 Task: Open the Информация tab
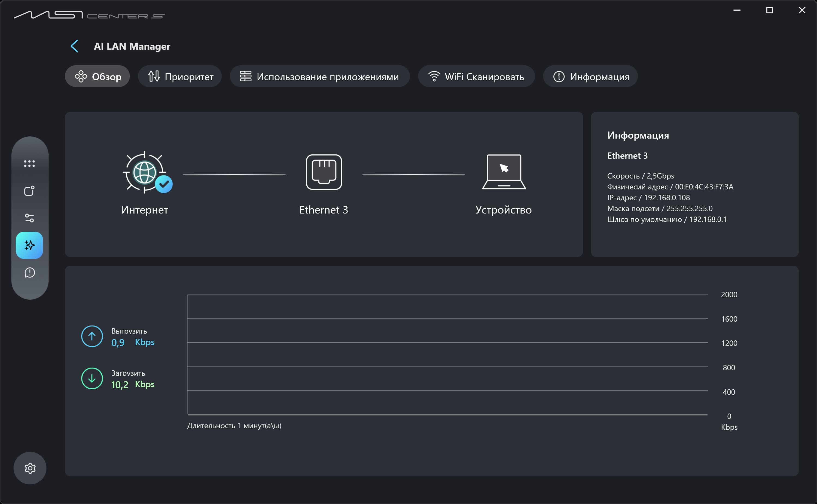pos(591,76)
